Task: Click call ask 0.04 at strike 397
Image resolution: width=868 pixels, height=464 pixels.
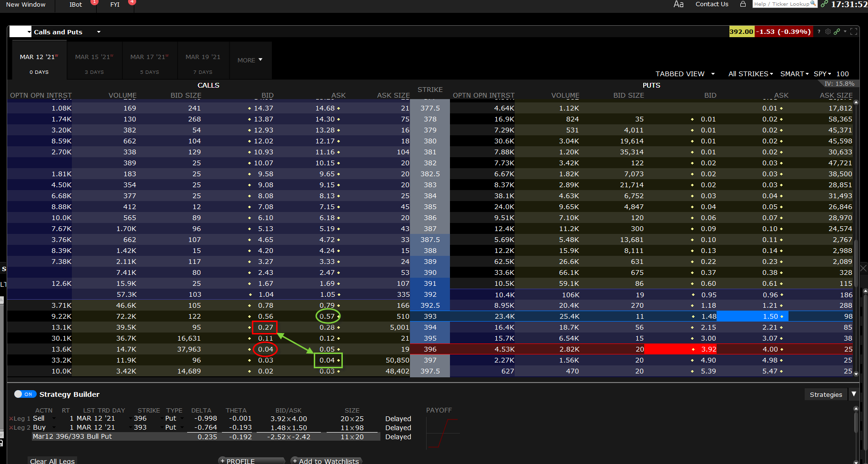Action: click(x=328, y=360)
